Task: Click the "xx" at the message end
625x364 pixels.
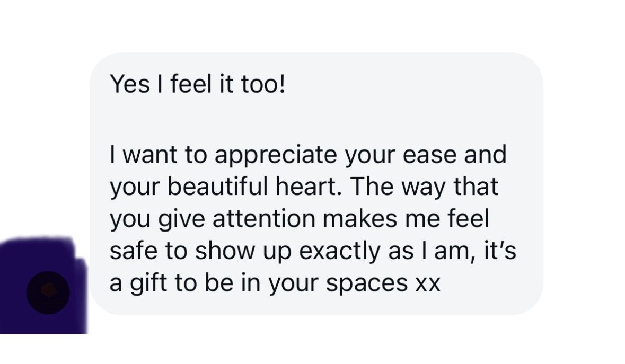Action: tap(427, 283)
